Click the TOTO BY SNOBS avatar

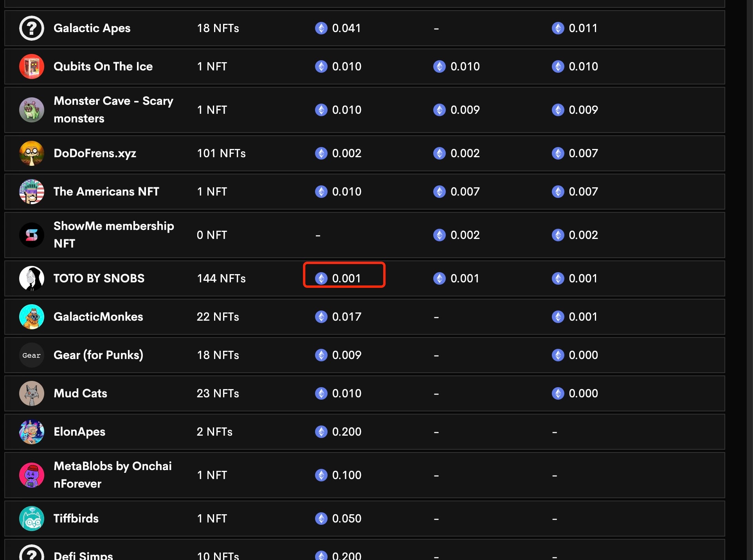32,278
